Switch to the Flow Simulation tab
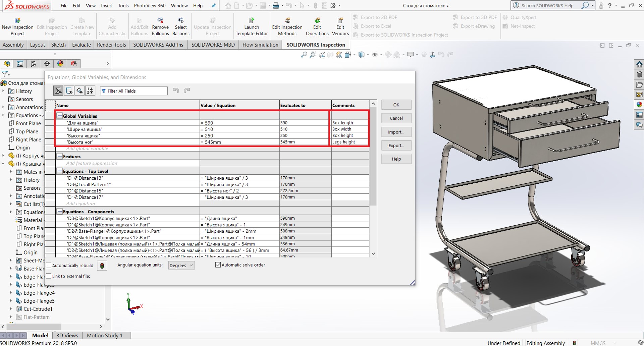Image resolution: width=644 pixels, height=346 pixels. pos(260,45)
